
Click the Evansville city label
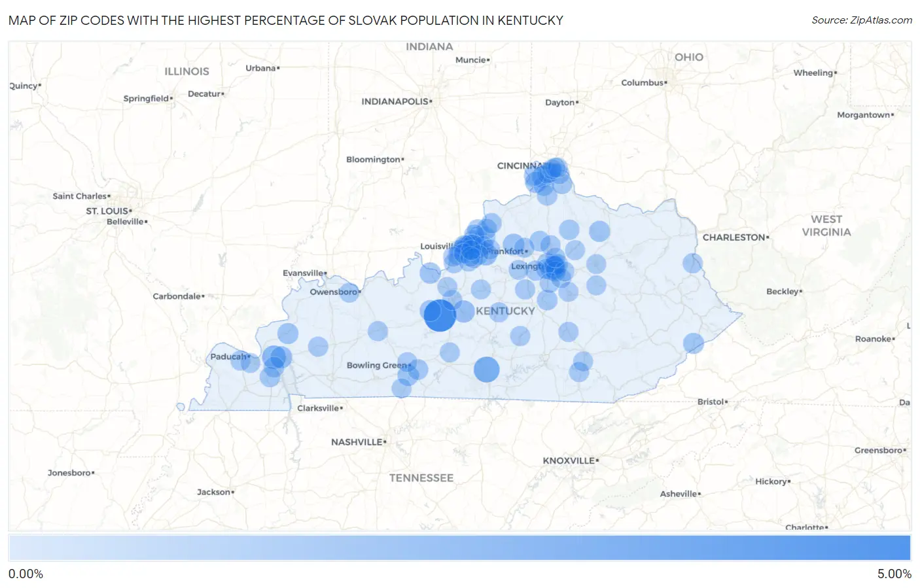click(304, 273)
